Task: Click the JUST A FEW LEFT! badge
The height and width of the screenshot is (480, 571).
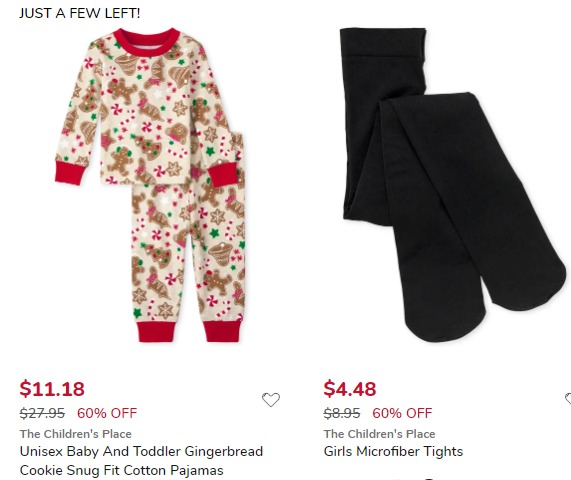Action: (79, 13)
